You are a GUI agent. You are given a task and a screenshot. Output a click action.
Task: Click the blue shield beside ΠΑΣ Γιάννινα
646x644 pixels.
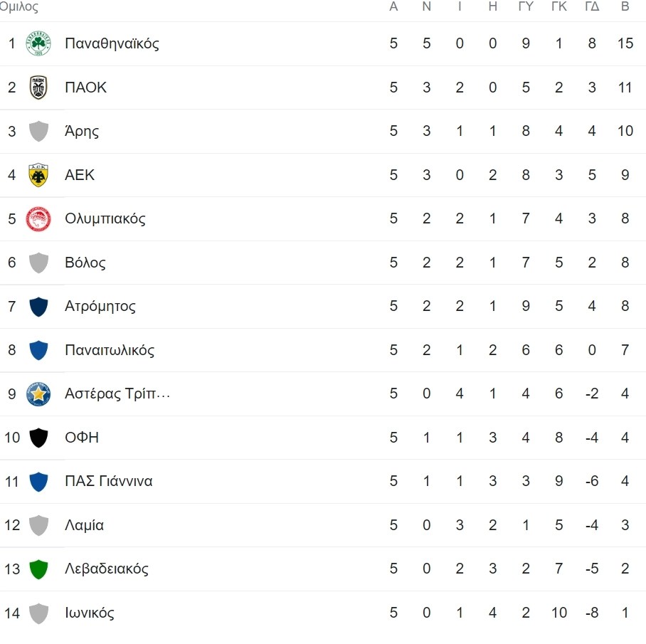(38, 482)
